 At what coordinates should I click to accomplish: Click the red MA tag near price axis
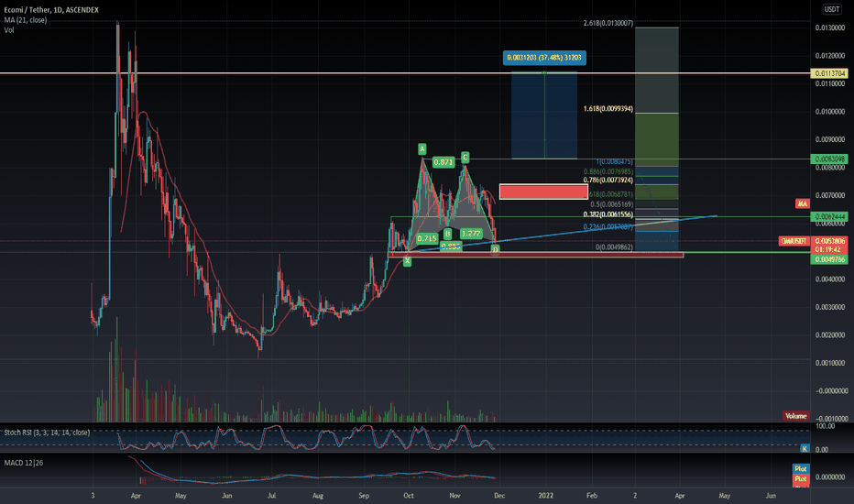point(802,203)
